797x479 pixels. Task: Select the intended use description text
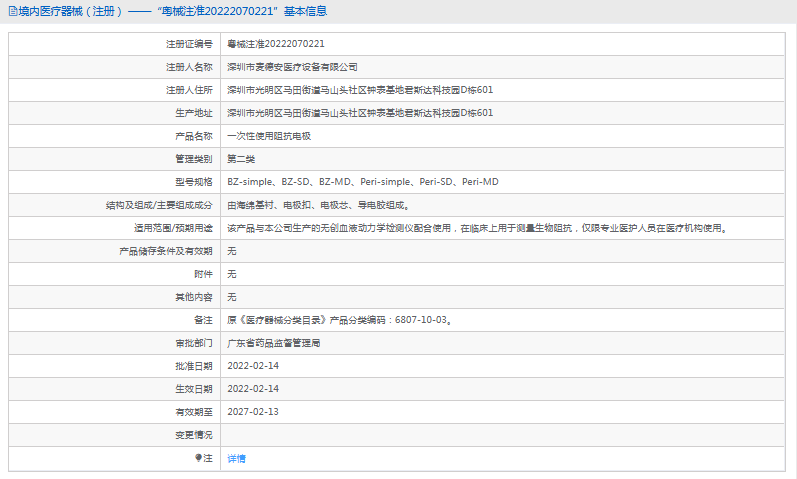coord(478,228)
